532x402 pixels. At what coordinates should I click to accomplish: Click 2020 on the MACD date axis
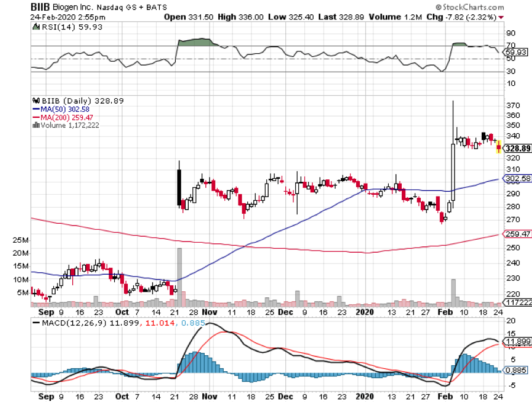click(365, 396)
